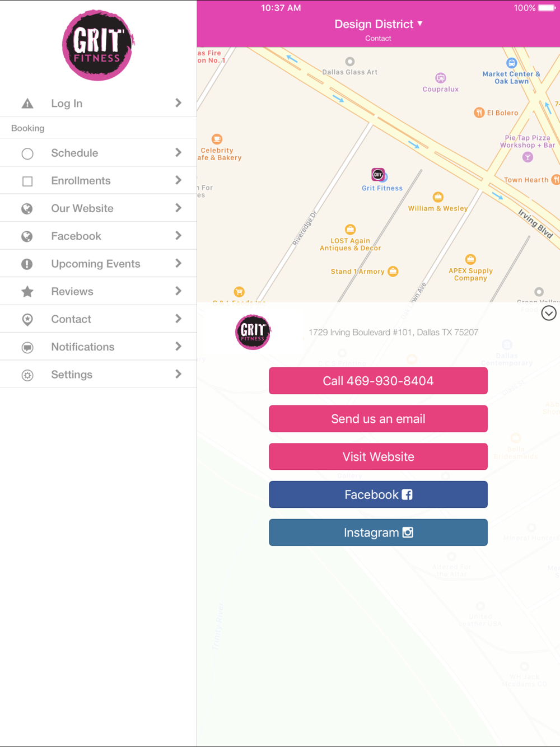Click the Reviews star icon

tap(27, 292)
